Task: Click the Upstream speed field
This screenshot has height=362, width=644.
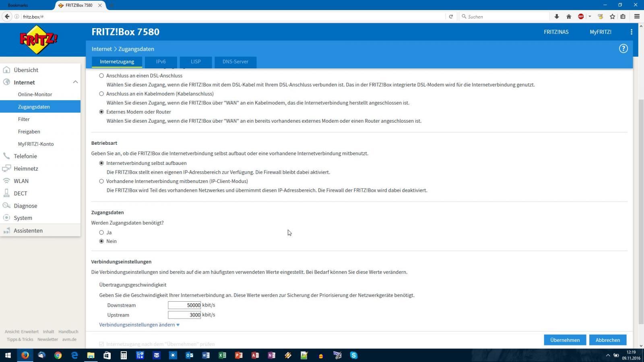Action: (184, 315)
